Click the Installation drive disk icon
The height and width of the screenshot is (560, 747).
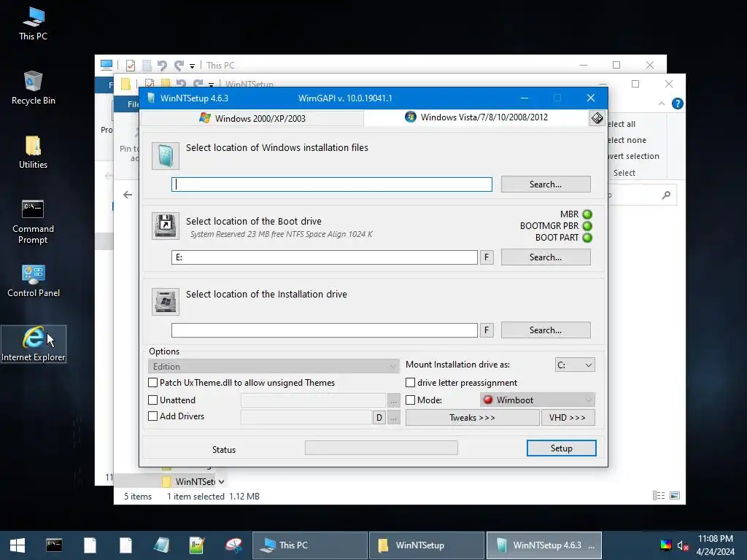coord(166,301)
